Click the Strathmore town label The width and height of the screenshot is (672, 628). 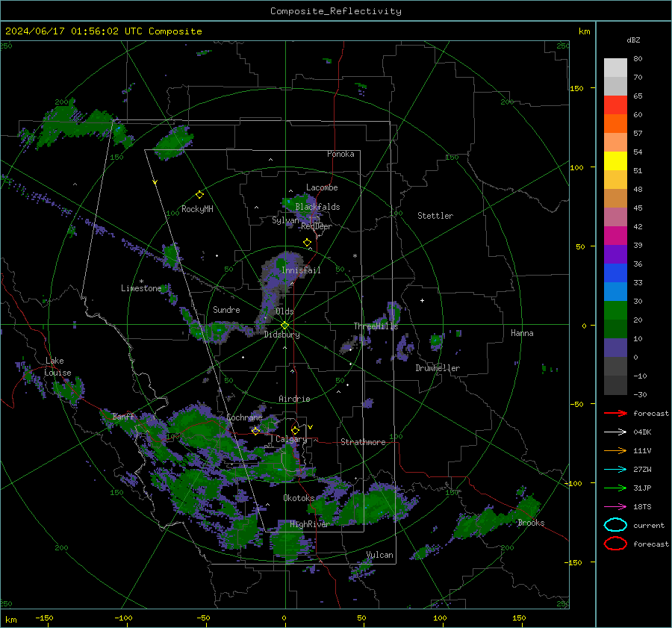tap(363, 442)
